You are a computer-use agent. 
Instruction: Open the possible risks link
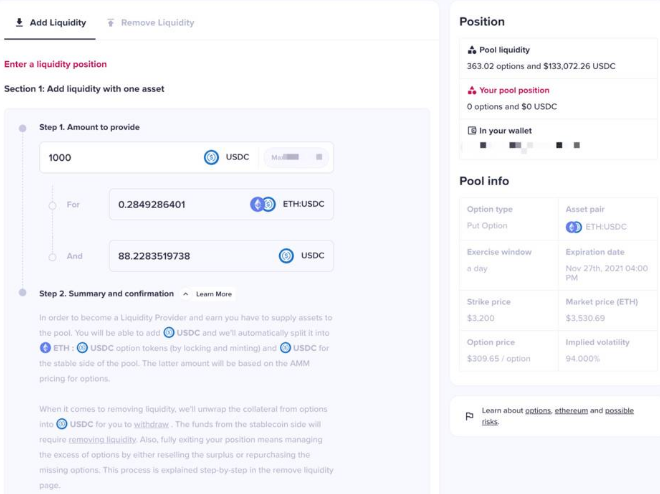pyautogui.click(x=558, y=416)
